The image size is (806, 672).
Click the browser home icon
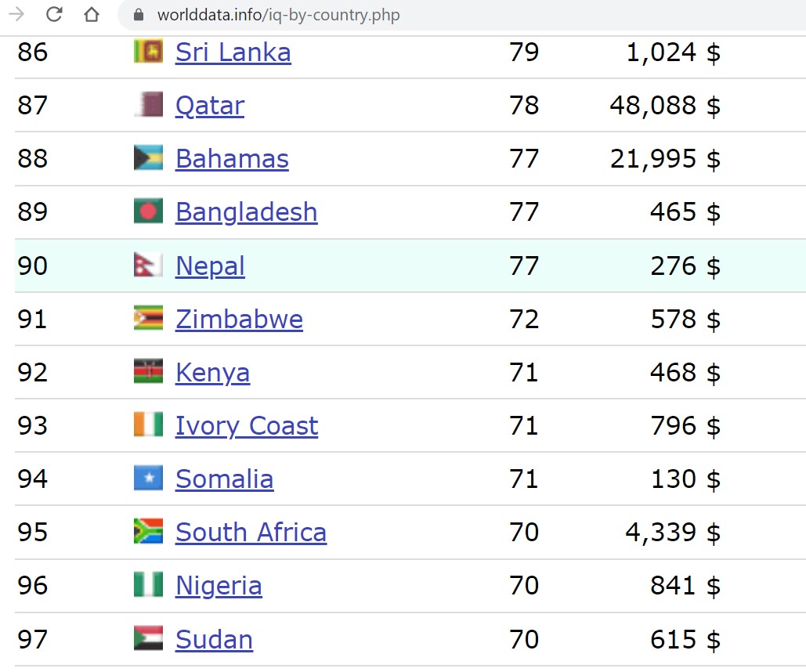pyautogui.click(x=92, y=14)
